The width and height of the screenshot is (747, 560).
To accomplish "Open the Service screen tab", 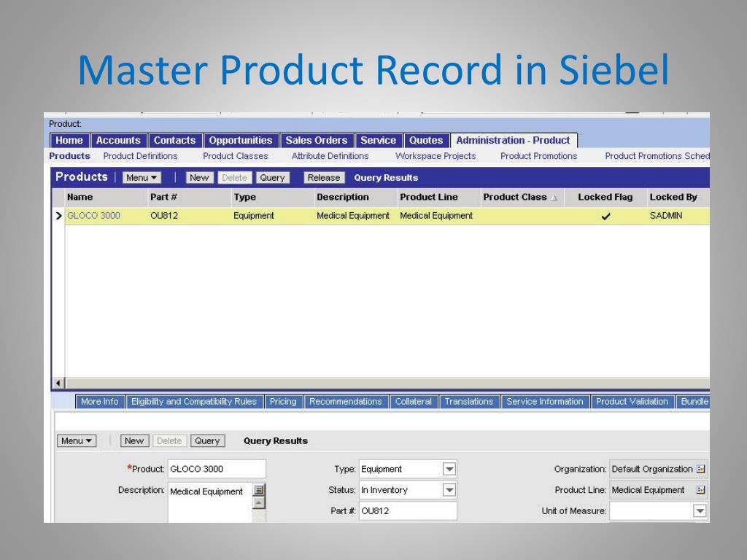I will point(379,141).
